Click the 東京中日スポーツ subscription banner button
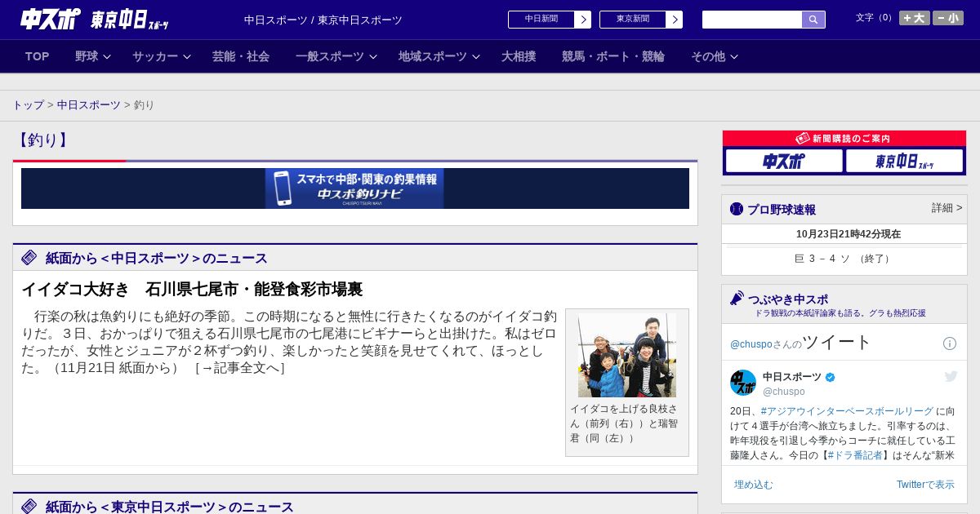 coord(904,161)
